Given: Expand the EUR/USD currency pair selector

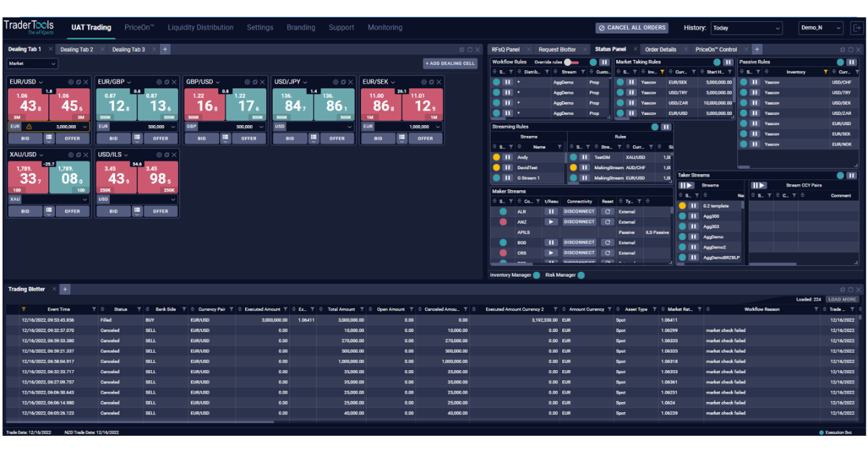Looking at the screenshot, I should pos(41,82).
